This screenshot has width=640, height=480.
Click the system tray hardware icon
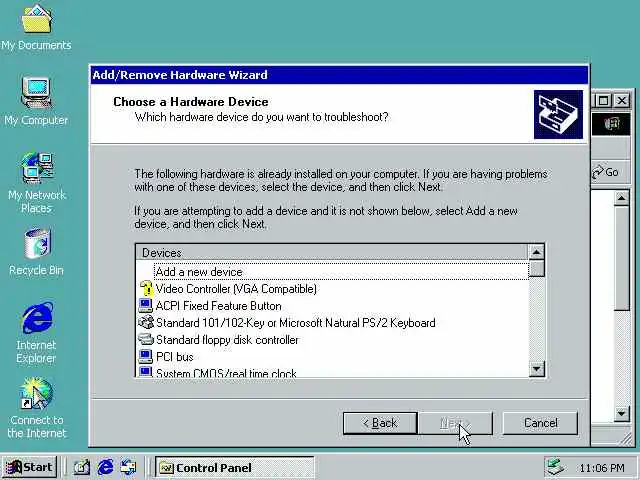556,467
